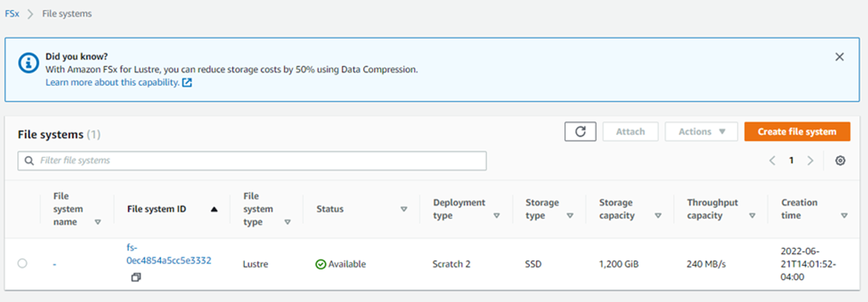868x302 pixels.
Task: Sort by Storage capacity column
Action: pyautogui.click(x=658, y=215)
